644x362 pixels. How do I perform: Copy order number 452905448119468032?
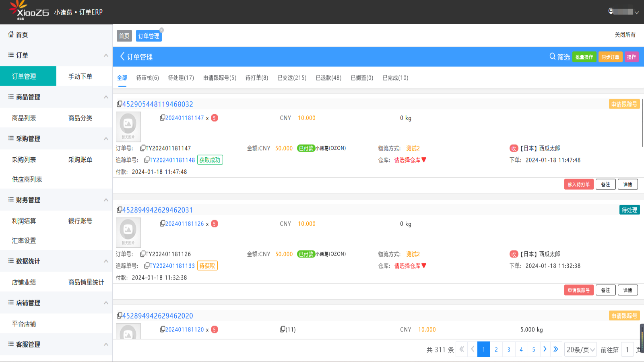pos(120,104)
